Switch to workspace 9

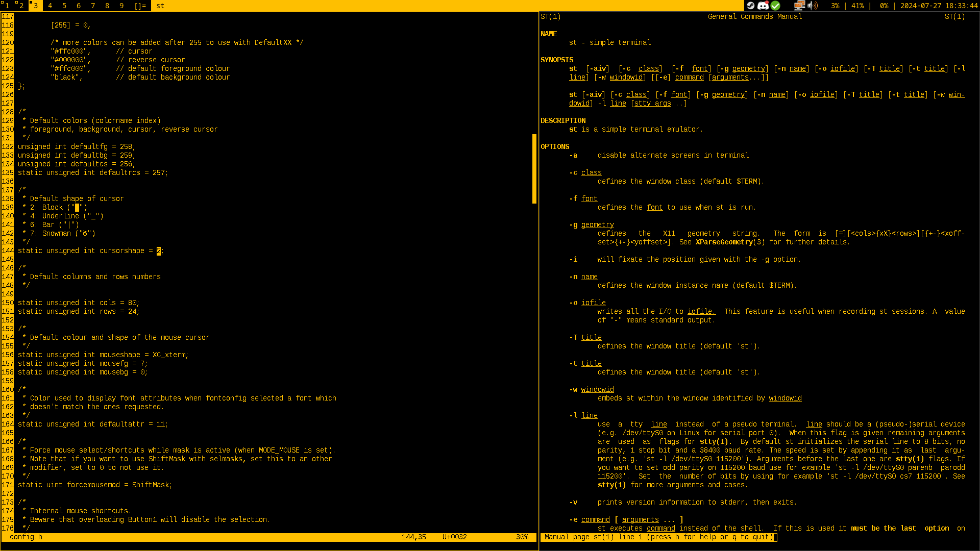121,6
